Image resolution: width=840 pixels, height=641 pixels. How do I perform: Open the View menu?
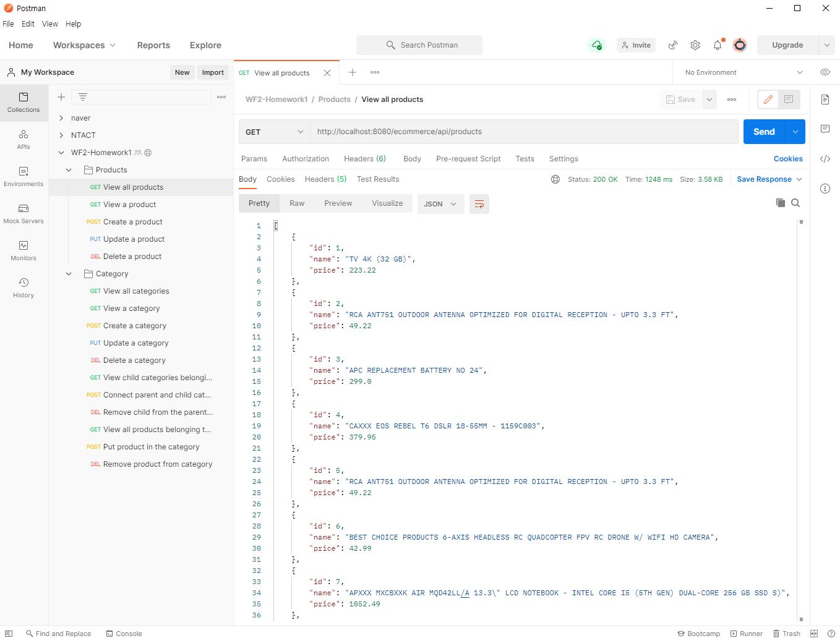50,24
